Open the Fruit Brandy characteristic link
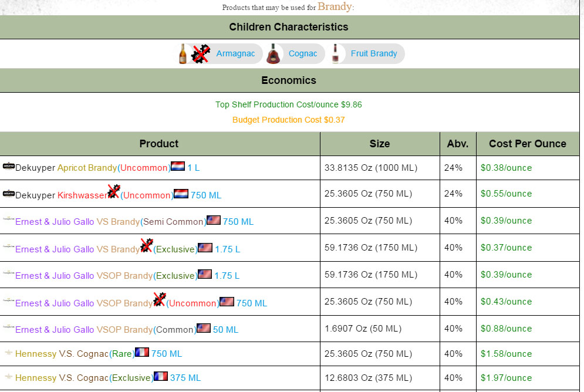584x392 pixels. click(x=374, y=54)
